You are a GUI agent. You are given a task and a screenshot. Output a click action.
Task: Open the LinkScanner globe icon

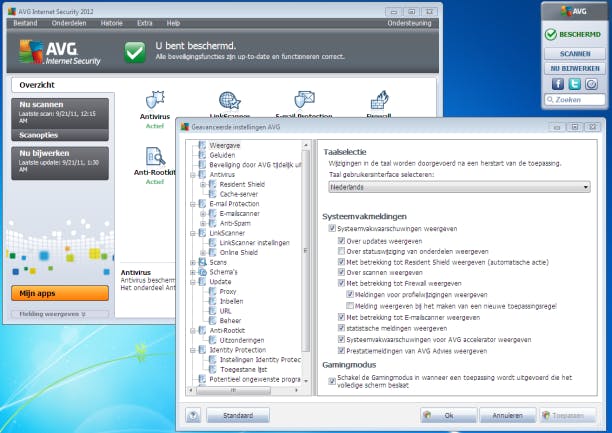click(230, 100)
